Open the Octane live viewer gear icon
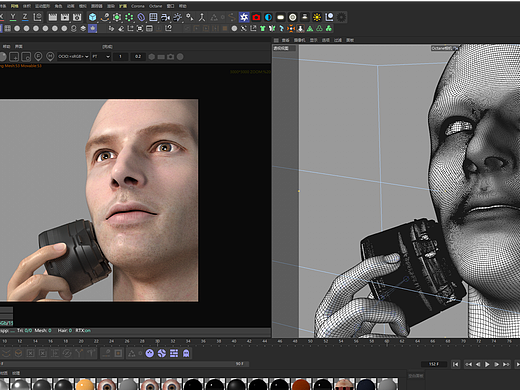The image size is (520, 390). 244,17
